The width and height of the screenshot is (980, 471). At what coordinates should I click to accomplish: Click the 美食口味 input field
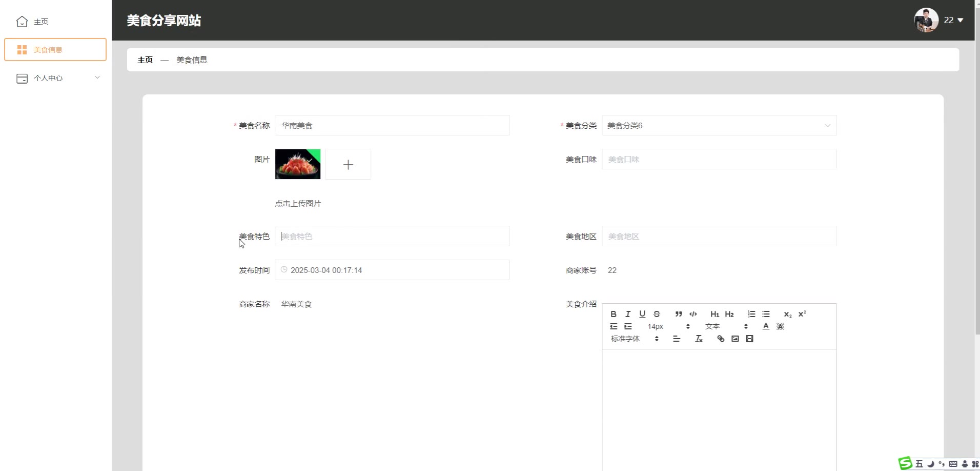[x=719, y=159]
